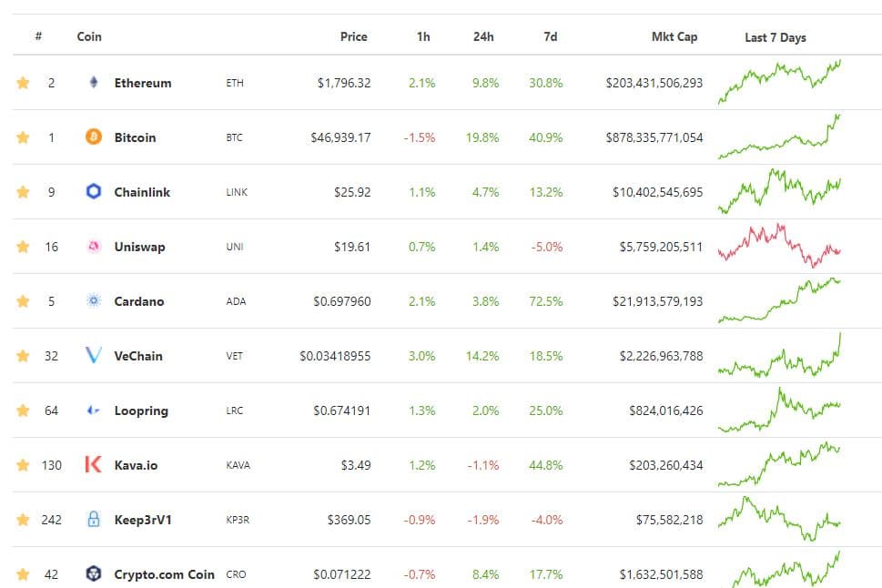Click the Chainlink 7-day sparkline chart
This screenshot has height=588, width=882.
[779, 191]
